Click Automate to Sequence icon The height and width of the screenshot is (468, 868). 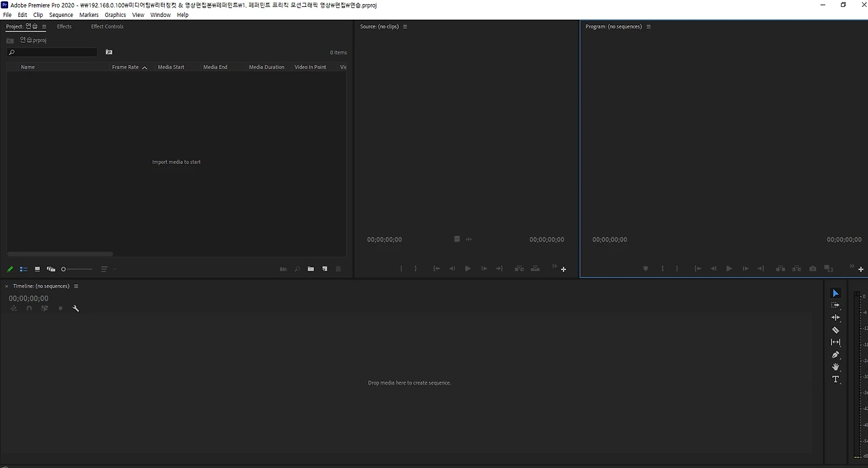click(283, 269)
